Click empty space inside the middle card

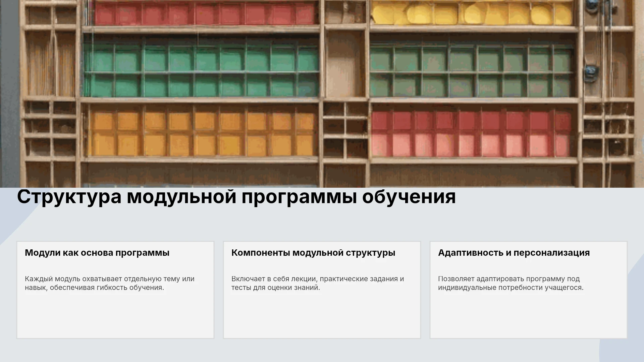click(322, 317)
